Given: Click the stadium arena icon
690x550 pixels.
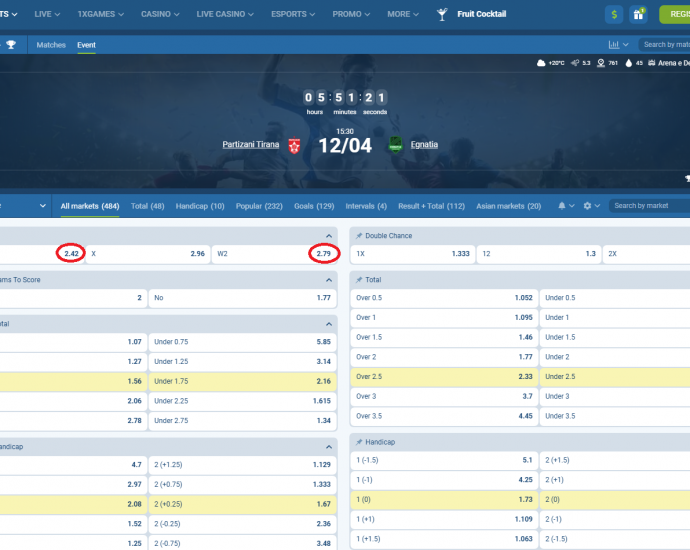Looking at the screenshot, I should [652, 63].
